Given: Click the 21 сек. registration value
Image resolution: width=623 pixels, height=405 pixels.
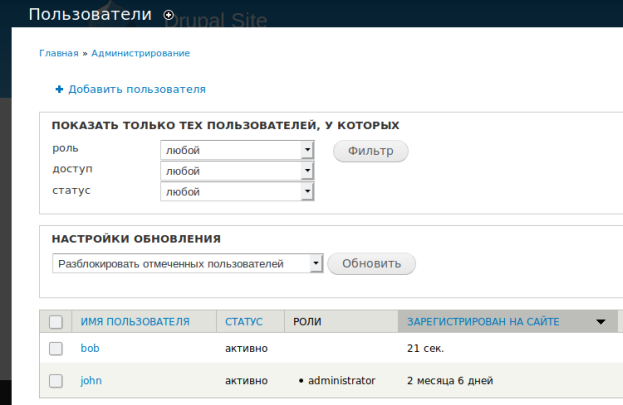Looking at the screenshot, I should point(425,349).
